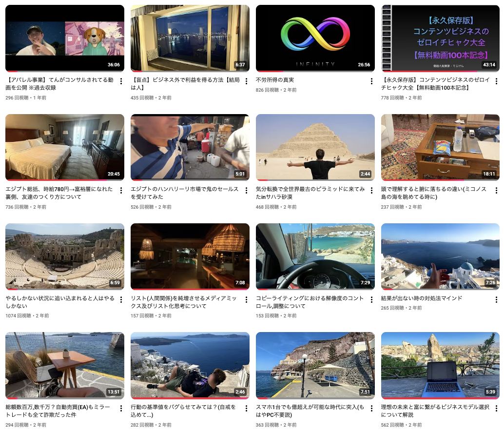Open three-dot menu for 理想の未来と富 video
The height and width of the screenshot is (432, 504).
pyautogui.click(x=497, y=409)
